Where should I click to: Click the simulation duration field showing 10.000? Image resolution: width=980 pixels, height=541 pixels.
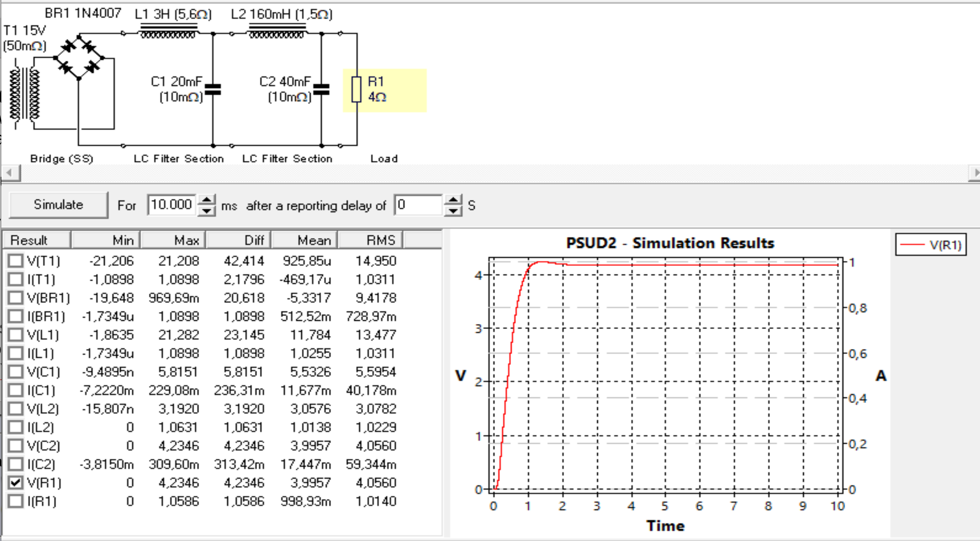[x=172, y=205]
